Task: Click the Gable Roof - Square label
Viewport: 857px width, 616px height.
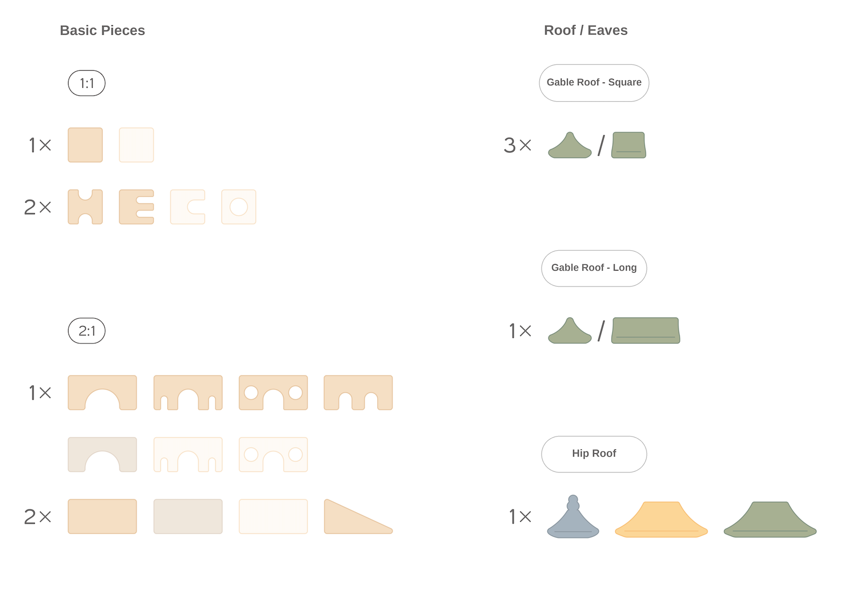Action: click(x=594, y=83)
